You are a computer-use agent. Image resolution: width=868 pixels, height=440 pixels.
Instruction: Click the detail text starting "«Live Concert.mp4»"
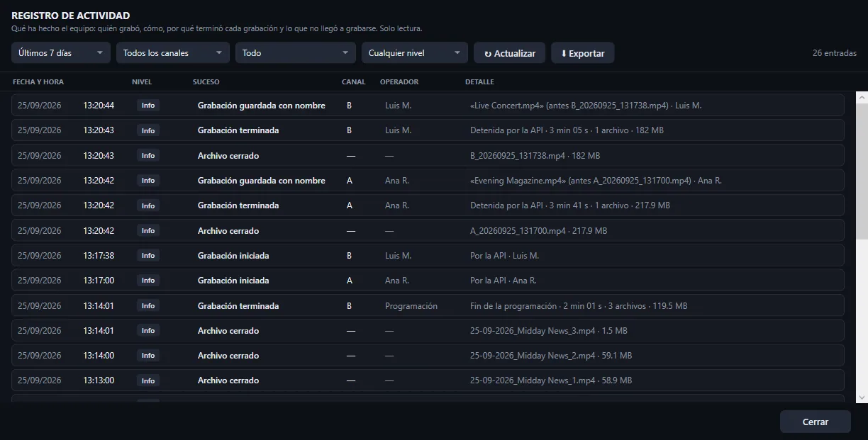[586, 106]
